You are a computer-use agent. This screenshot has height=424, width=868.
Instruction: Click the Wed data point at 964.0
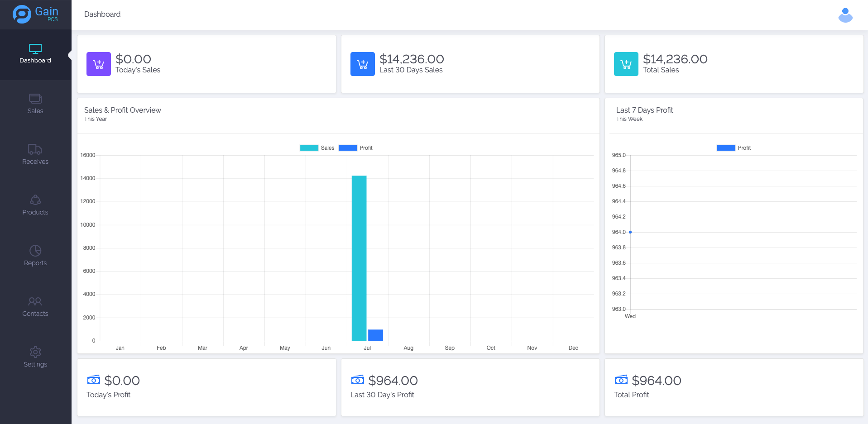[x=630, y=232]
